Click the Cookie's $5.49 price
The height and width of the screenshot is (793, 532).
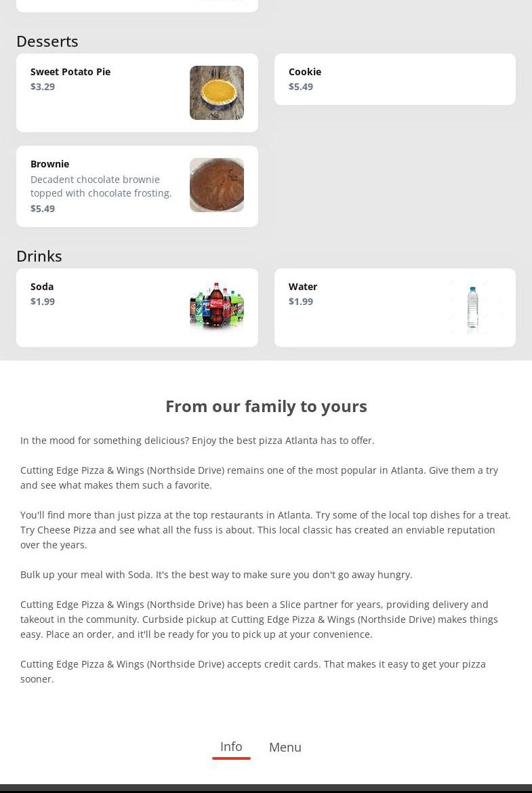tap(301, 87)
